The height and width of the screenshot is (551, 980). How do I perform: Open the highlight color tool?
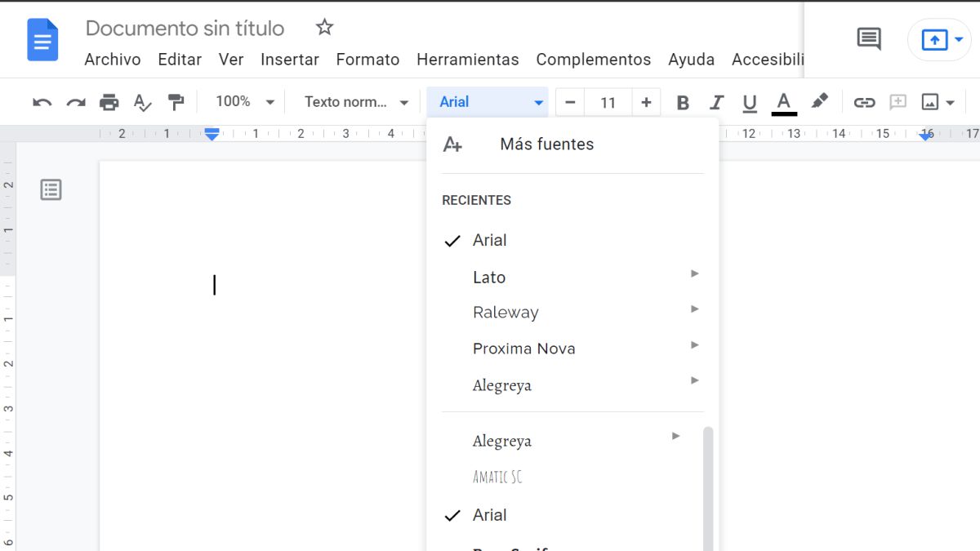tap(821, 101)
